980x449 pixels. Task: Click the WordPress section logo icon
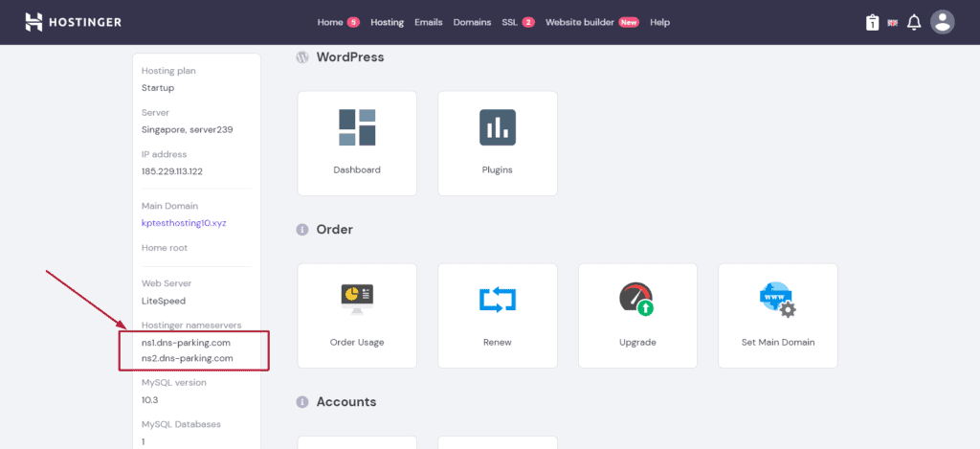(x=302, y=57)
